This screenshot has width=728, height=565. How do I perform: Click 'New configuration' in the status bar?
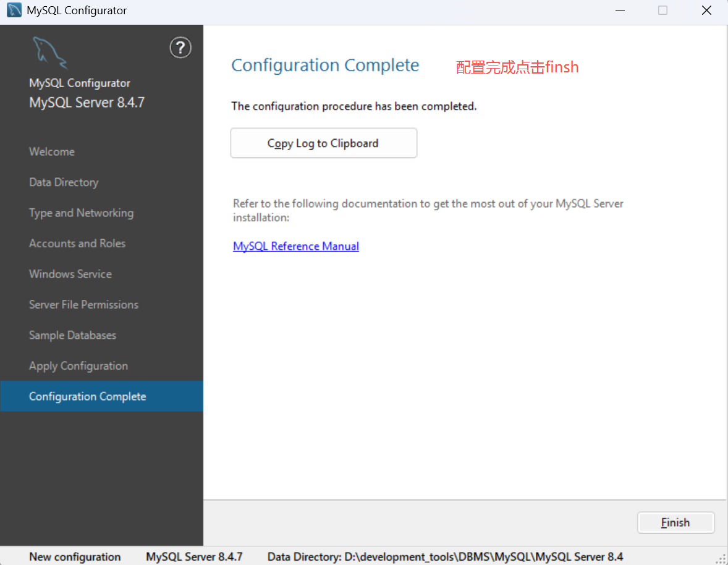[x=75, y=556]
